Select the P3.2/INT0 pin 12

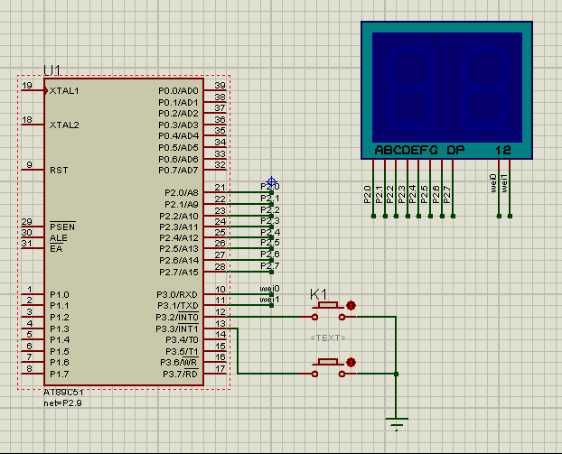pos(215,317)
